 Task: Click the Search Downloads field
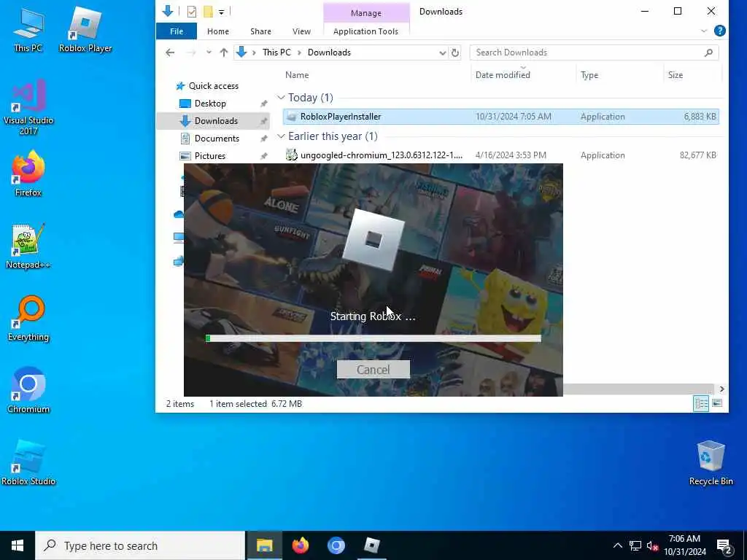[x=594, y=52]
